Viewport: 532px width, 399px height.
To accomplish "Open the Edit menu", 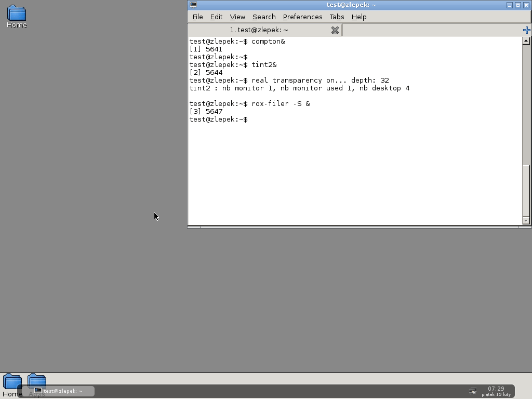I will coord(216,17).
